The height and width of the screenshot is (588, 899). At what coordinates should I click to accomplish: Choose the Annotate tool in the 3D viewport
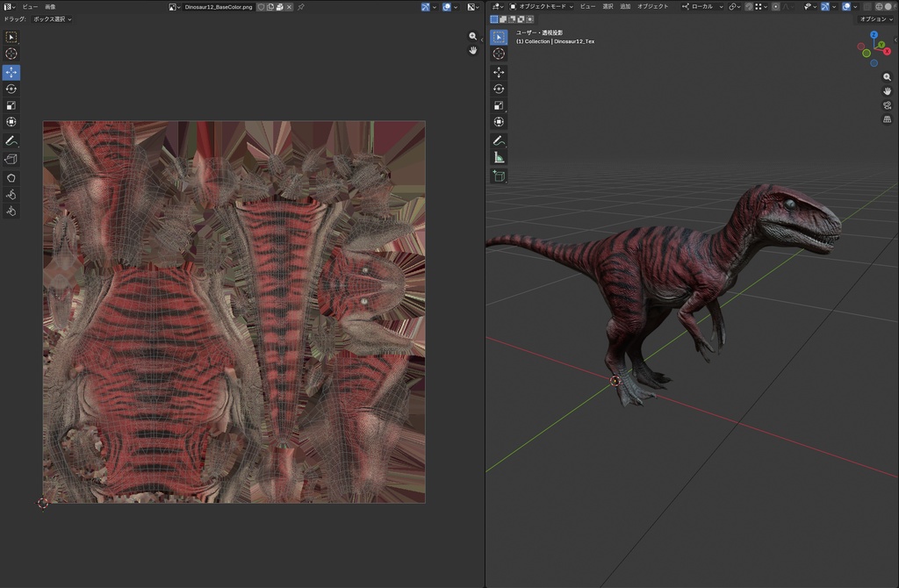(x=499, y=141)
